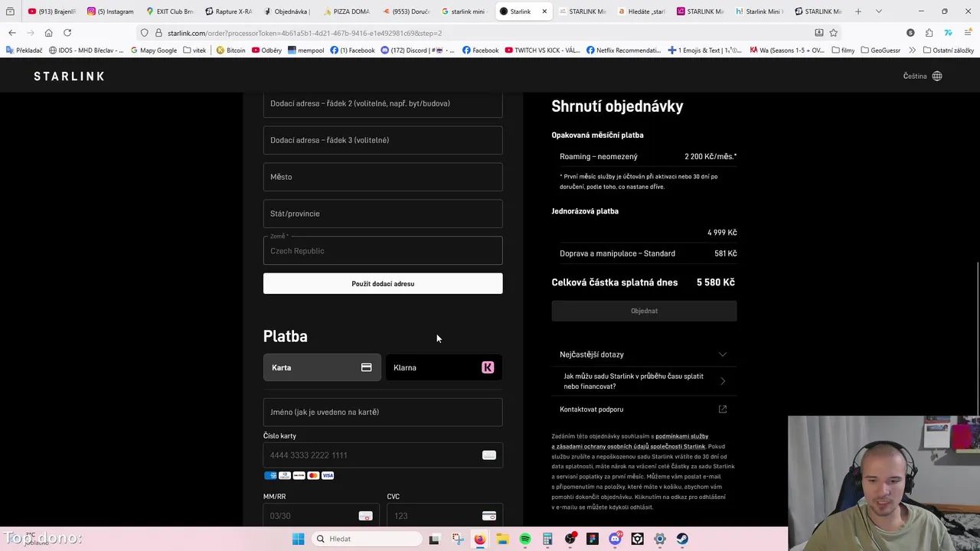The image size is (980, 551).
Task: Click the Starlink logo in header
Action: coord(69,77)
